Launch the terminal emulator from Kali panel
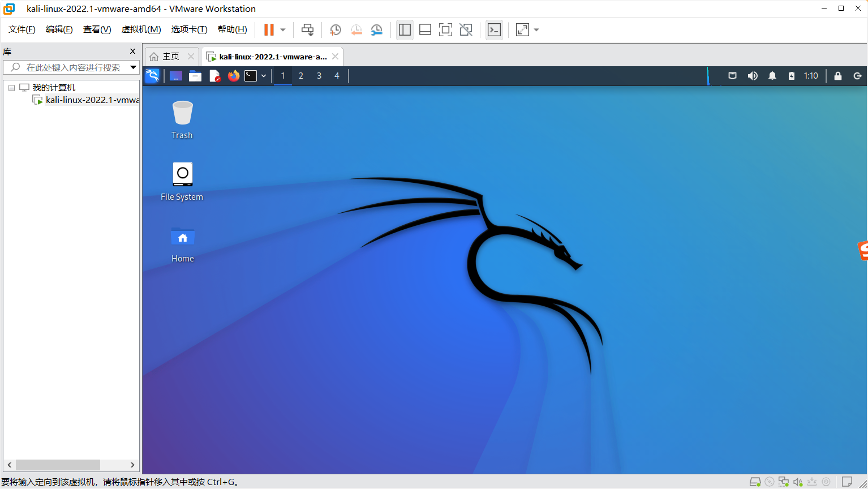Viewport: 868px width, 489px height. (251, 76)
